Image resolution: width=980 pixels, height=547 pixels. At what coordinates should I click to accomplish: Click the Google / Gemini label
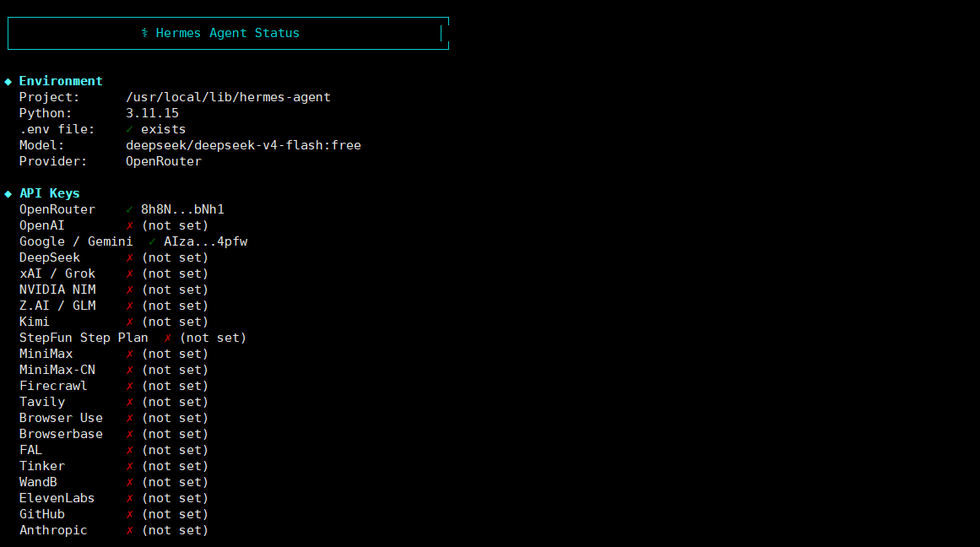(x=76, y=242)
